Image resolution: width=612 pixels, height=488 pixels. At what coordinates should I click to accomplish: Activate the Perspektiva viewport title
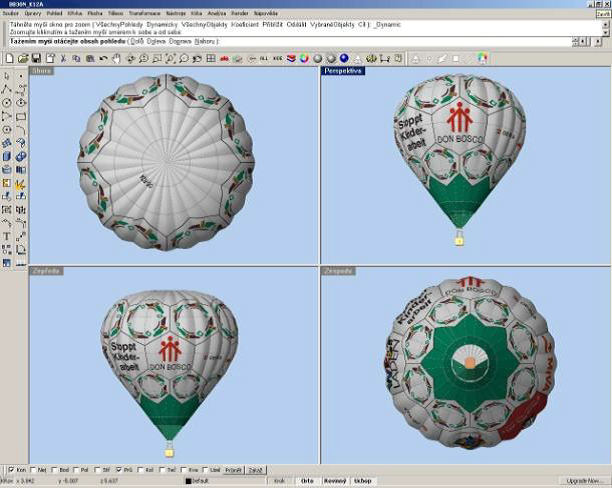point(343,71)
